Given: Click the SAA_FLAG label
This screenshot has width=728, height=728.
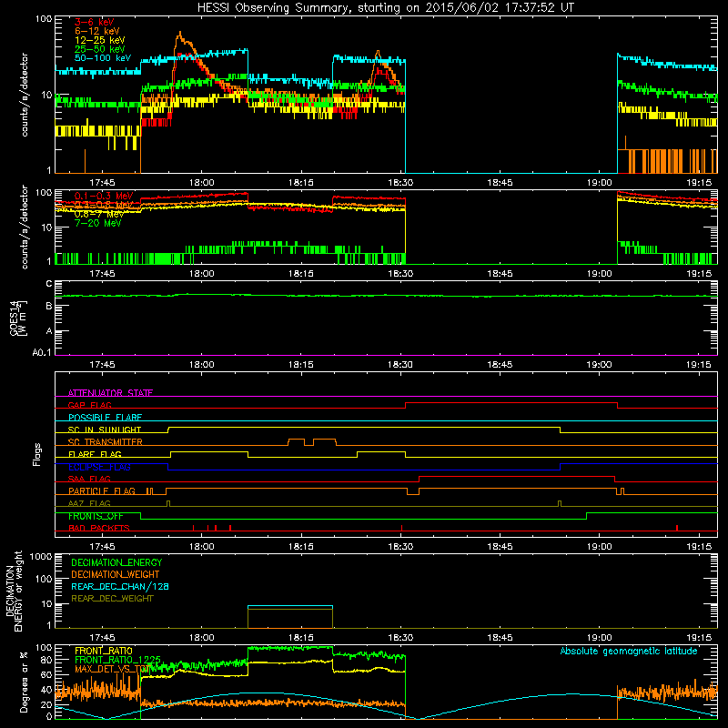Looking at the screenshot, I should [89, 480].
